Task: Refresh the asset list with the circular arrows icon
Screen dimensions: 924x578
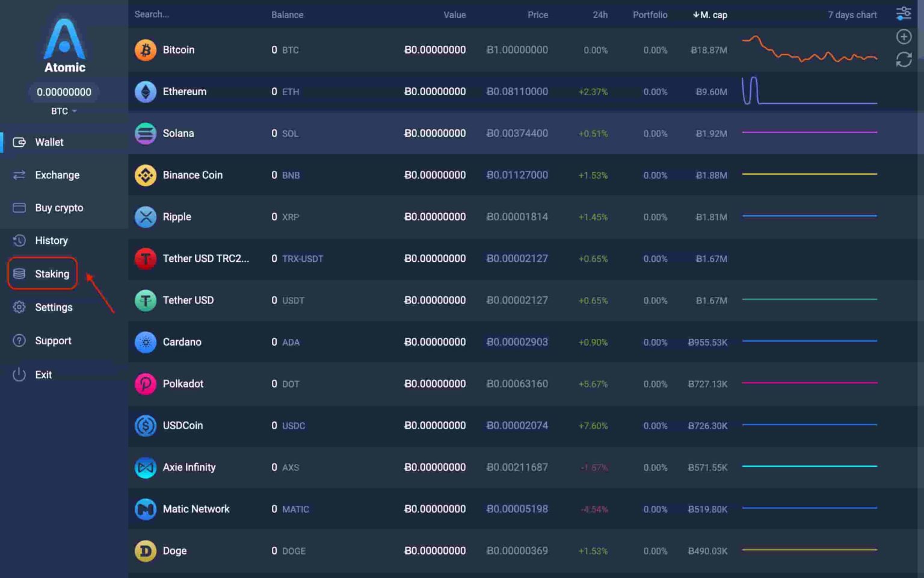Action: tap(904, 60)
